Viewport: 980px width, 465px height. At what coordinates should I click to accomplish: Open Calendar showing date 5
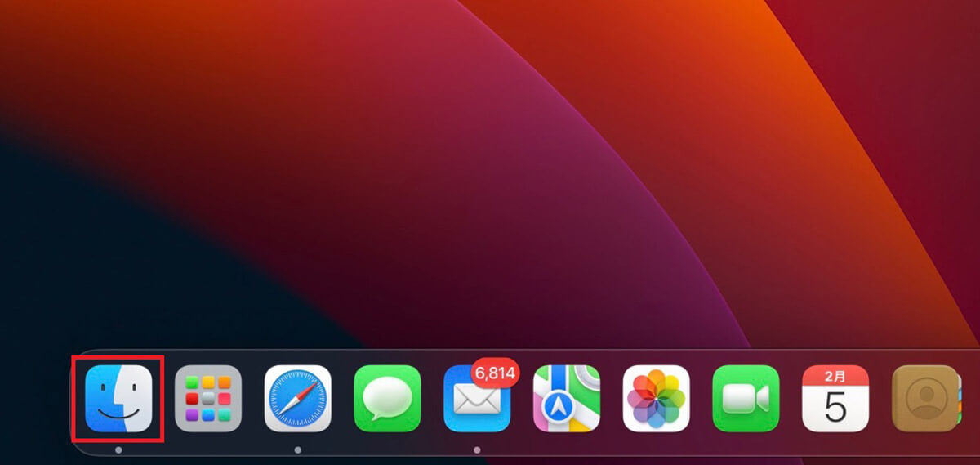[835, 398]
